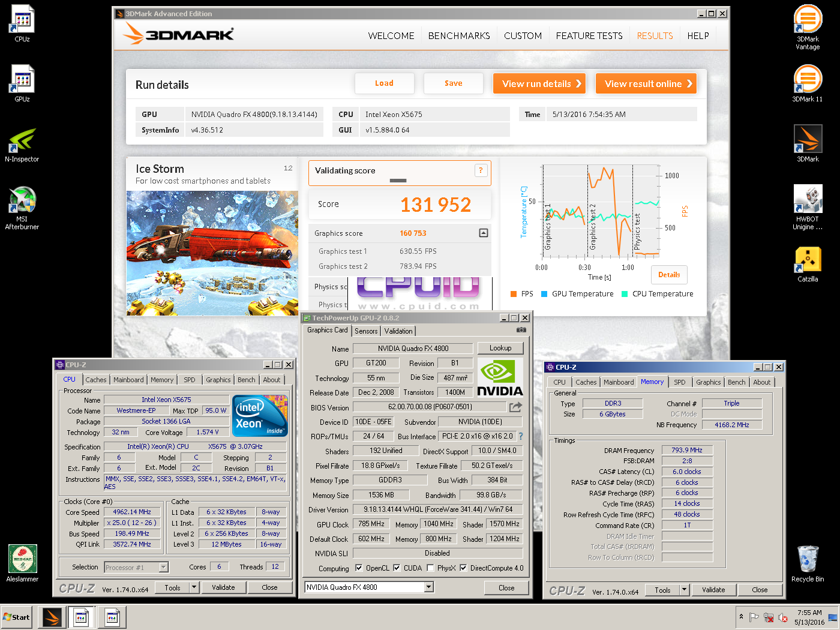Screen dimensions: 840x630
Task: Launch MSI Afterburner desktop icon
Action: 22,208
